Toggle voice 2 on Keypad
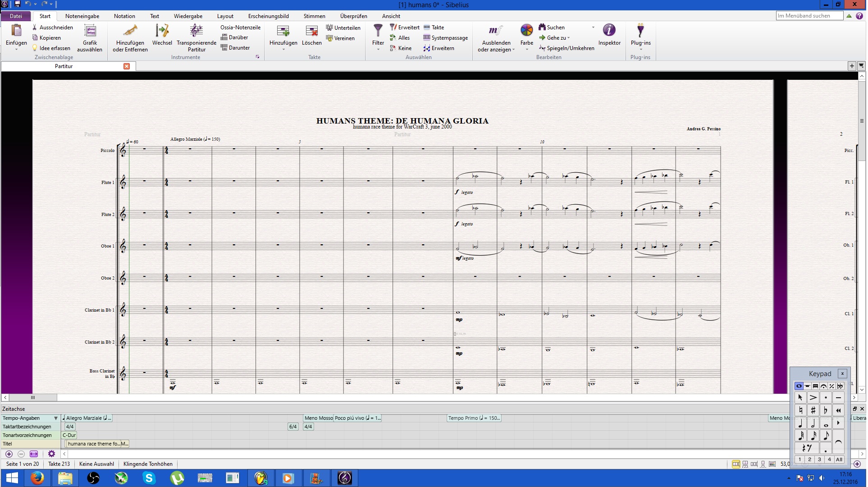The image size is (868, 487). tap(809, 459)
